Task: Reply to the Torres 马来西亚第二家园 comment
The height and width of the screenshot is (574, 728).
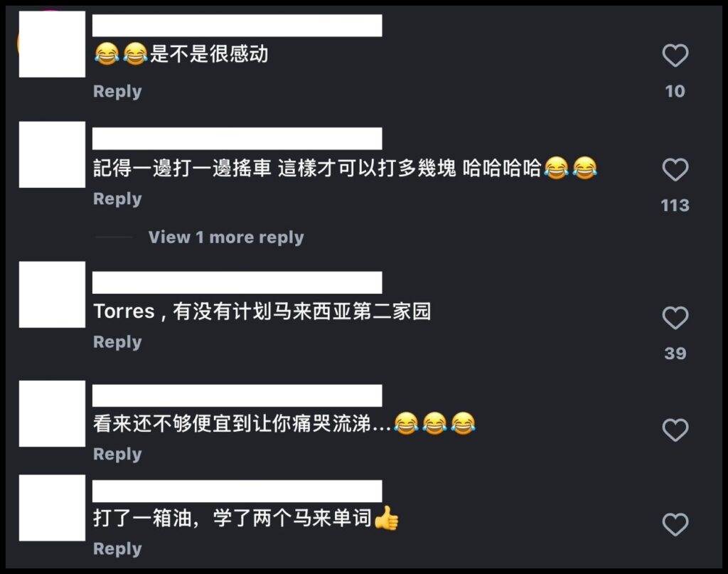Action: coord(117,342)
